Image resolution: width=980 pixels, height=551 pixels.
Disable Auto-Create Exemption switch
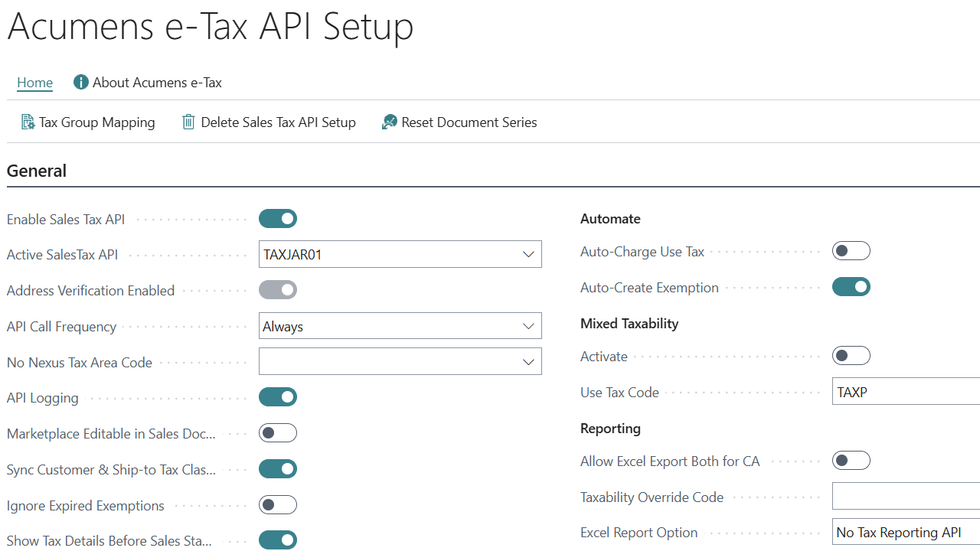coord(851,287)
